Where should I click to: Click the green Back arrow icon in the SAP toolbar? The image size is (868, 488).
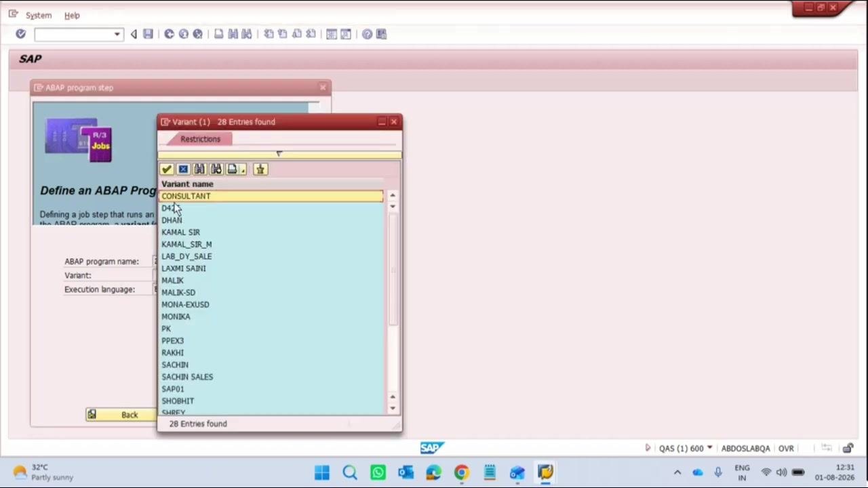[x=169, y=34]
